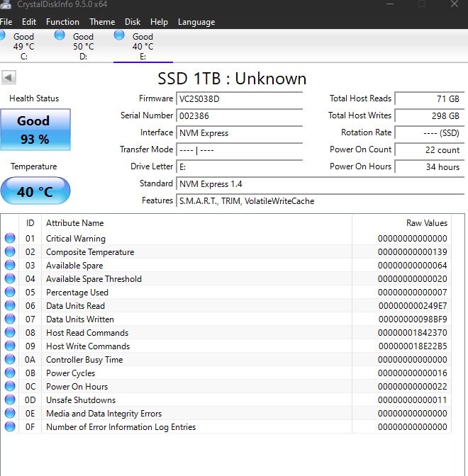Click Power On Hours value 34 hours
The height and width of the screenshot is (476, 468).
point(430,167)
